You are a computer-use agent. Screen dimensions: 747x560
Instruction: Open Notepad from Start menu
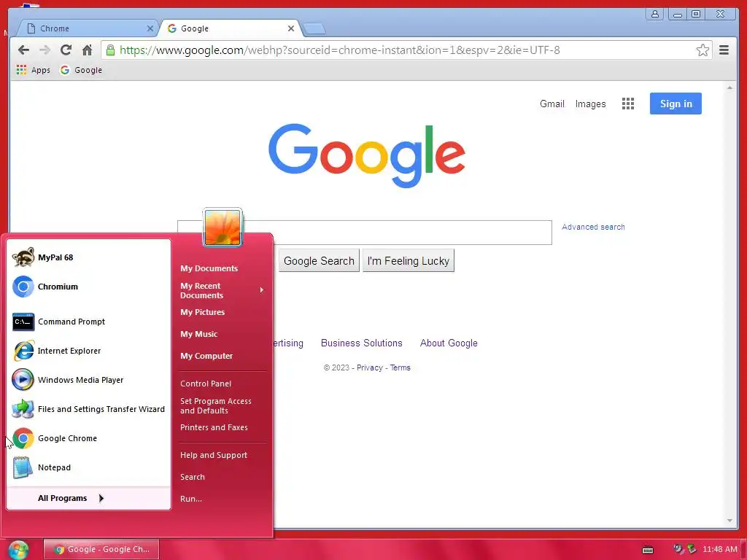(88, 467)
